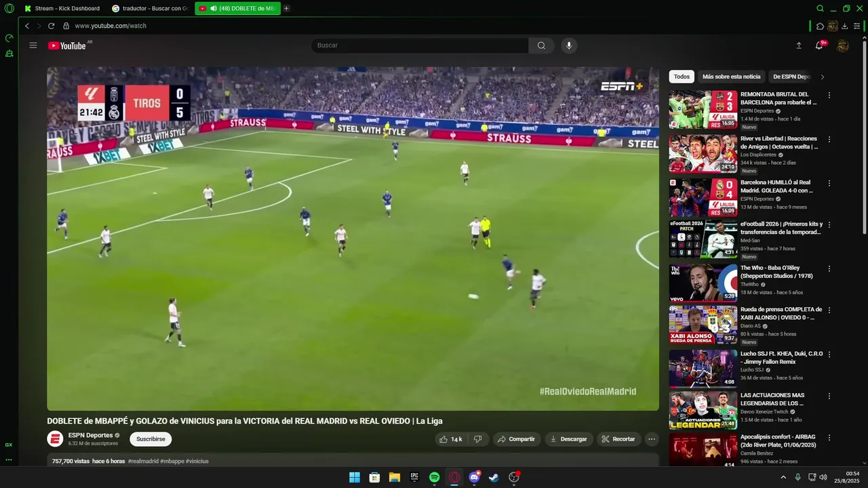Open Opera GX easy setup sliders icon
The width and height of the screenshot is (868, 488).
click(x=857, y=26)
